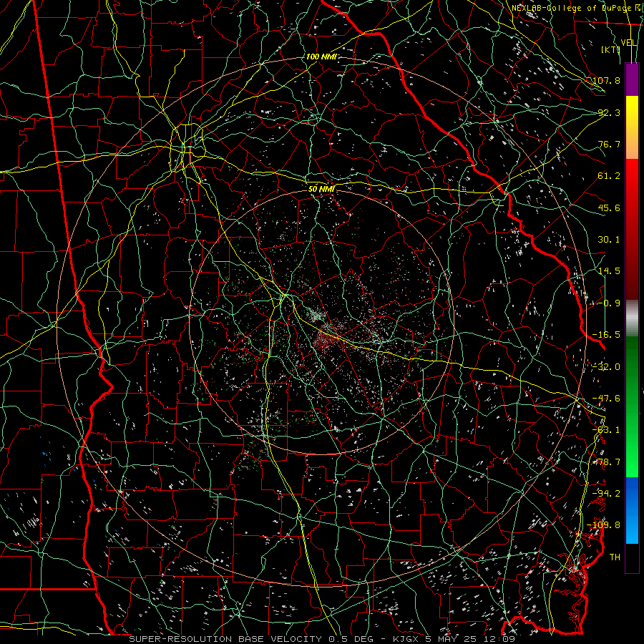Screen dimensions: 644x644
Task: Click the '100 NMI' range ring label
Action: tap(321, 57)
